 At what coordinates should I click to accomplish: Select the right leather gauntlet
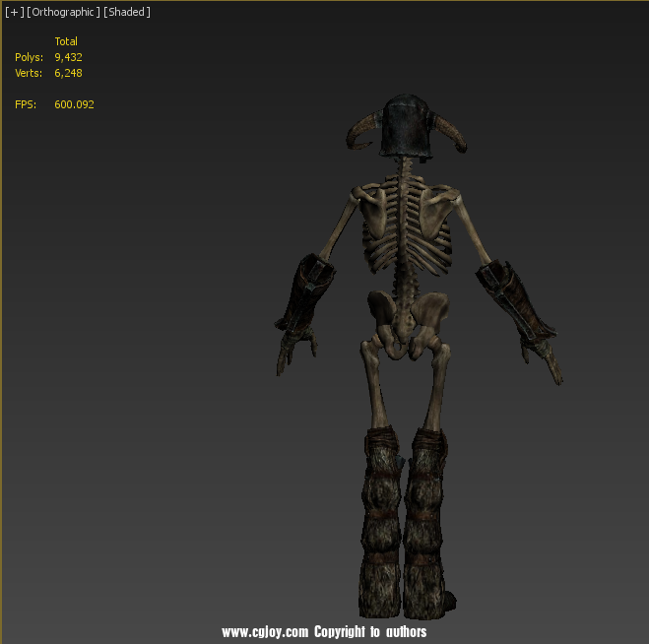pos(510,300)
